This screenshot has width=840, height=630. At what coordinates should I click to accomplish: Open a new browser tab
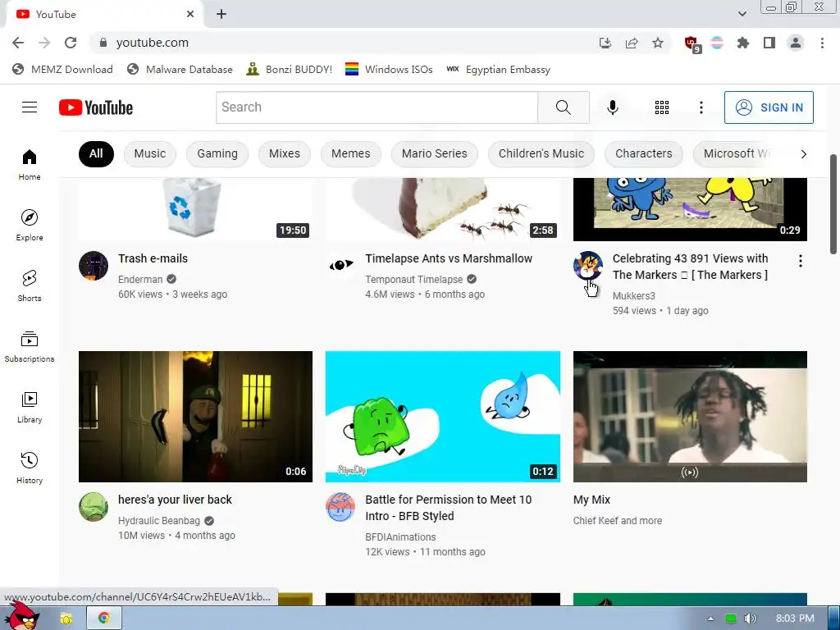coord(221,15)
